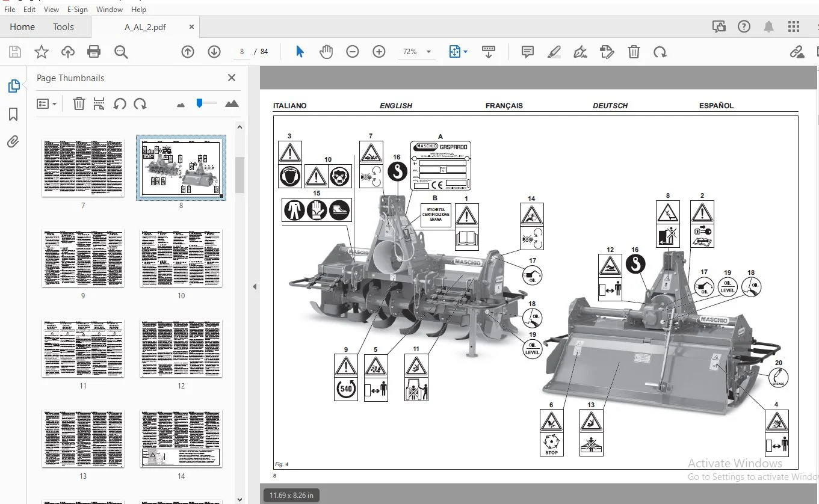
Task: Open the Attachments paperclip panel
Action: [x=13, y=142]
